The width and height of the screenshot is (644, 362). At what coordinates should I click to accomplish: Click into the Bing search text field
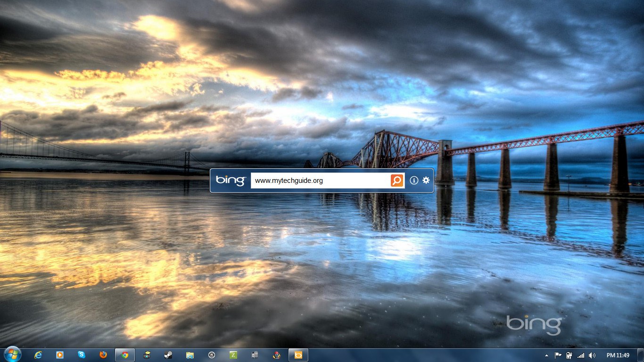pyautogui.click(x=320, y=181)
